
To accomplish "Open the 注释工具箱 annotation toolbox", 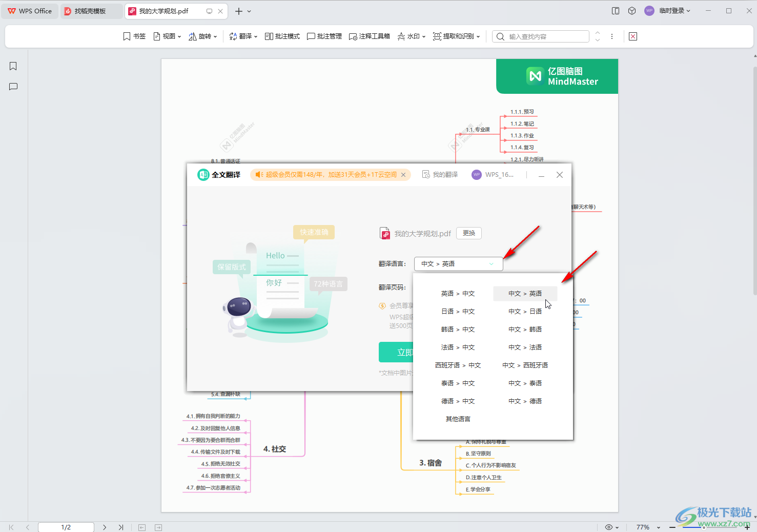I will click(x=370, y=36).
